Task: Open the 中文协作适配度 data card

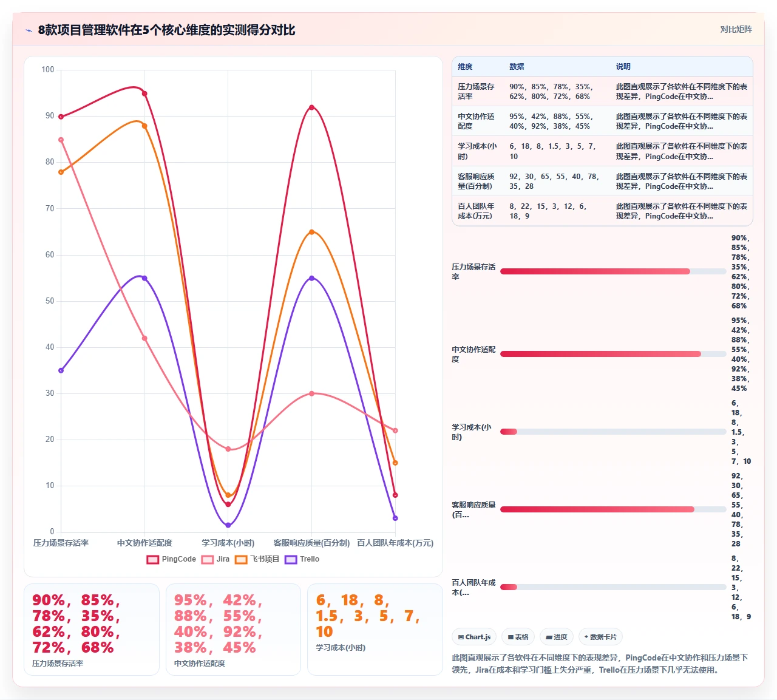Action: pyautogui.click(x=234, y=630)
